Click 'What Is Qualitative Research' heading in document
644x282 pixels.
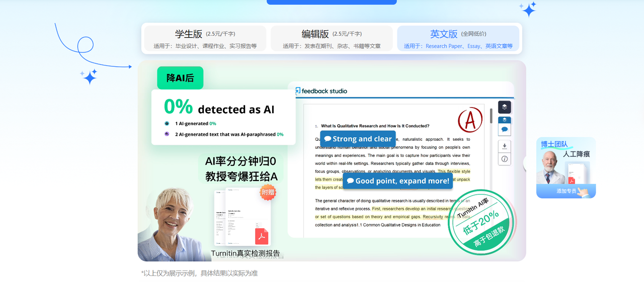coord(375,126)
